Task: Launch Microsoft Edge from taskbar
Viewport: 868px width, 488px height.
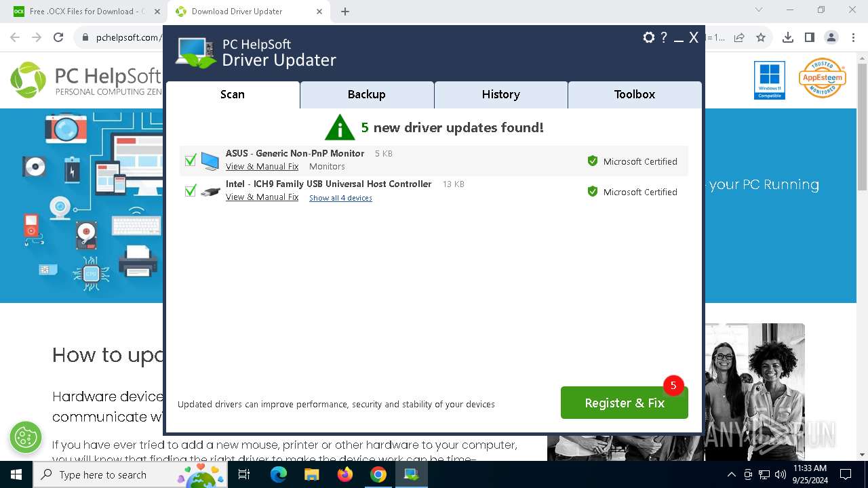Action: coord(279,474)
